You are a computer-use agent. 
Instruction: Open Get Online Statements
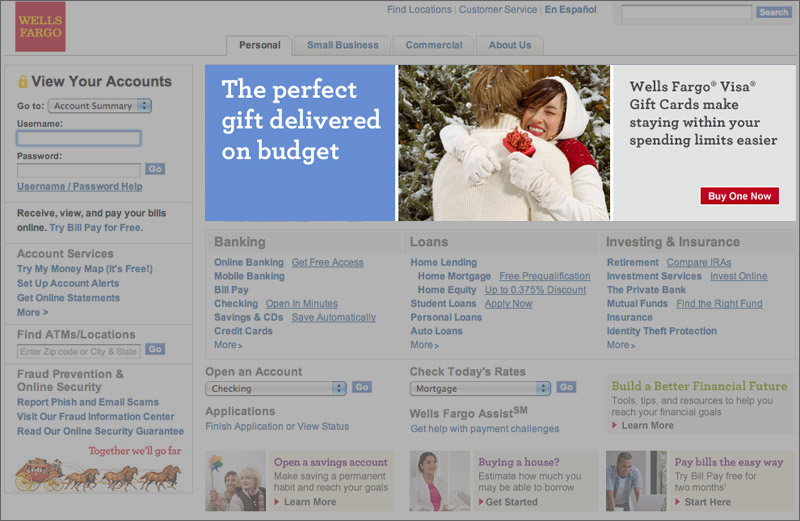click(x=68, y=298)
